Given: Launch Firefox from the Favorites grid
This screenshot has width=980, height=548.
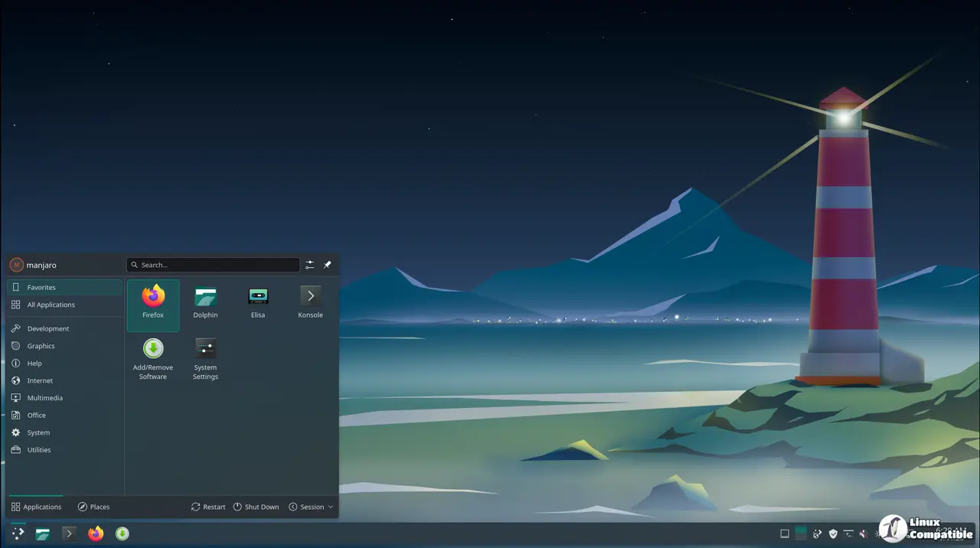Looking at the screenshot, I should click(153, 305).
